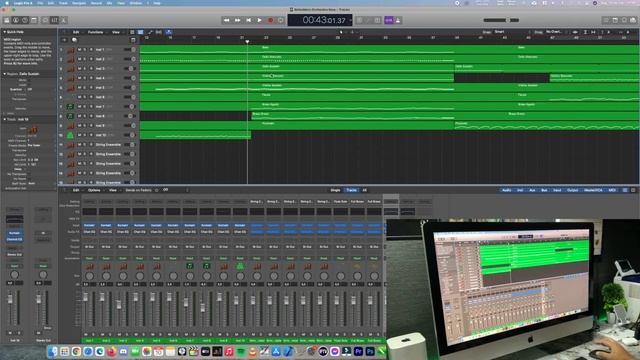Click the Fast Forward transport button
The height and width of the screenshot is (360, 640).
(x=238, y=20)
